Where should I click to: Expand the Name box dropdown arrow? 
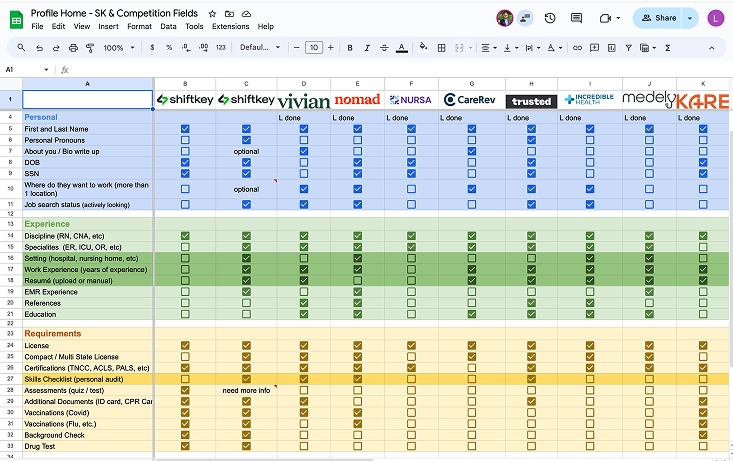[x=46, y=70]
